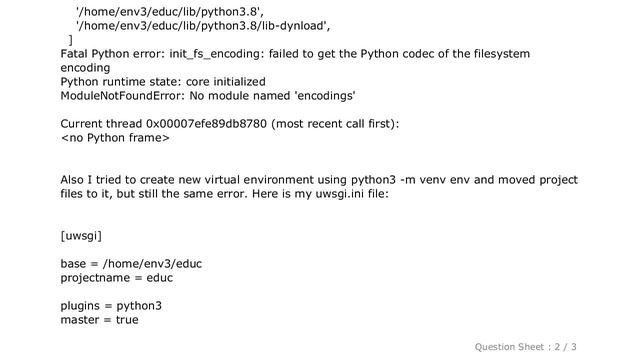Click the 'plugins = python3' line

click(x=111, y=306)
